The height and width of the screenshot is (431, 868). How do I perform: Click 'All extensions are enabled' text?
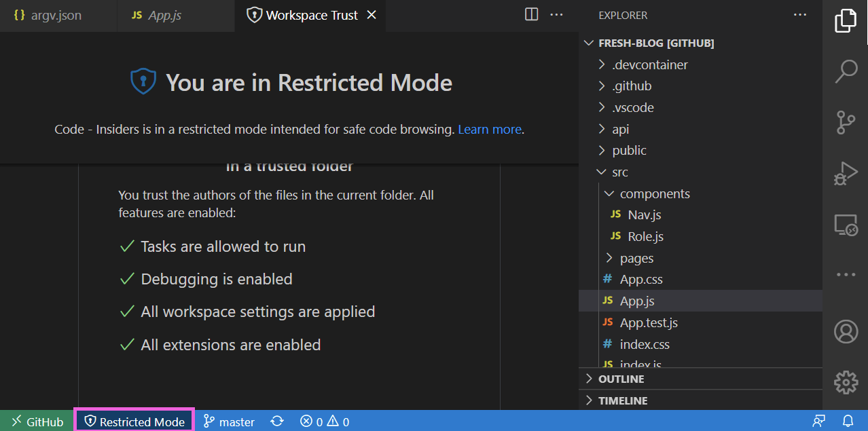click(x=231, y=345)
